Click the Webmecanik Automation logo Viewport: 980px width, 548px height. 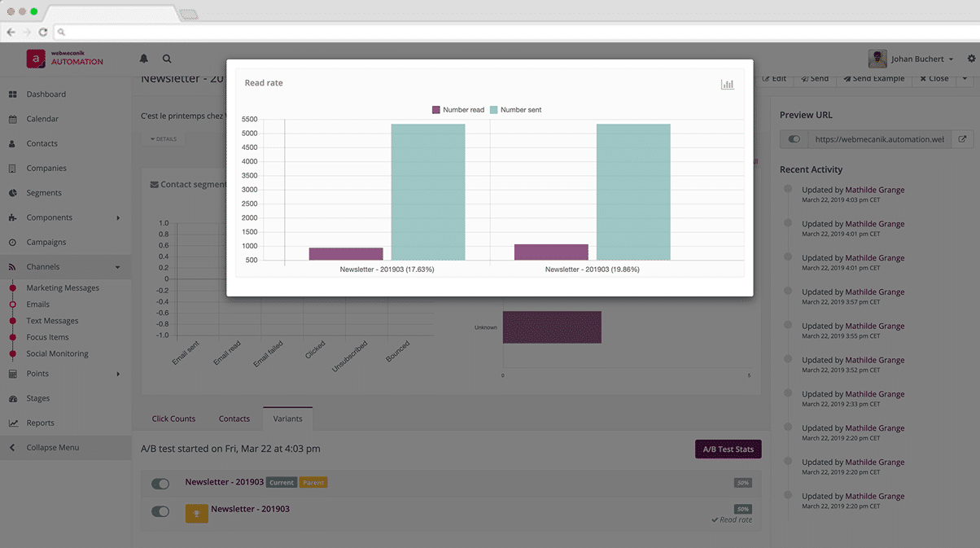(65, 59)
